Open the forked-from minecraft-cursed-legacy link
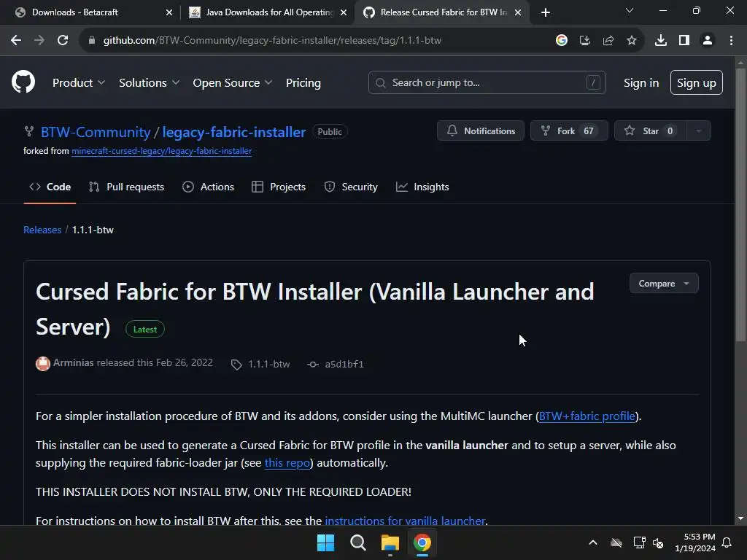Viewport: 747px width, 560px height. (161, 151)
